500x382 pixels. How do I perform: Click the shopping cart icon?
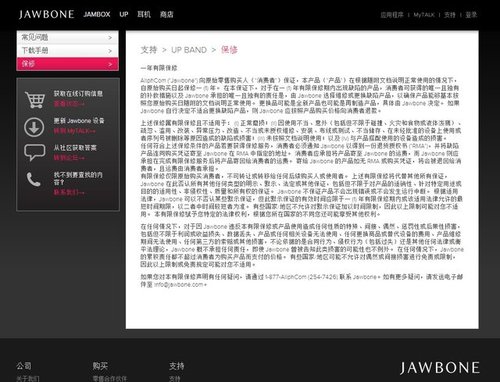[35, 99]
